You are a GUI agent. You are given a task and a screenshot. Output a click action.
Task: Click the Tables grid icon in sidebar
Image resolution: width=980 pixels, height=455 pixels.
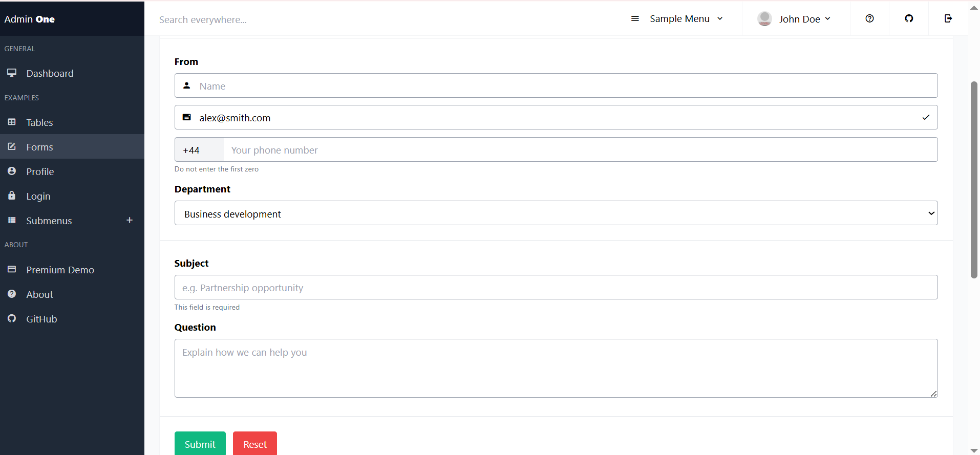point(12,122)
